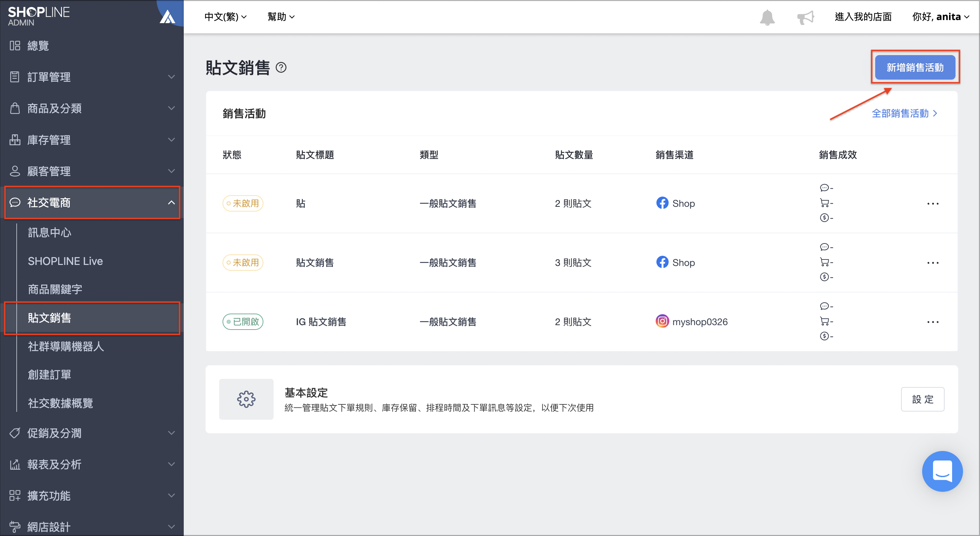
Task: Open 社交數據概覽 submenu item
Action: click(61, 403)
